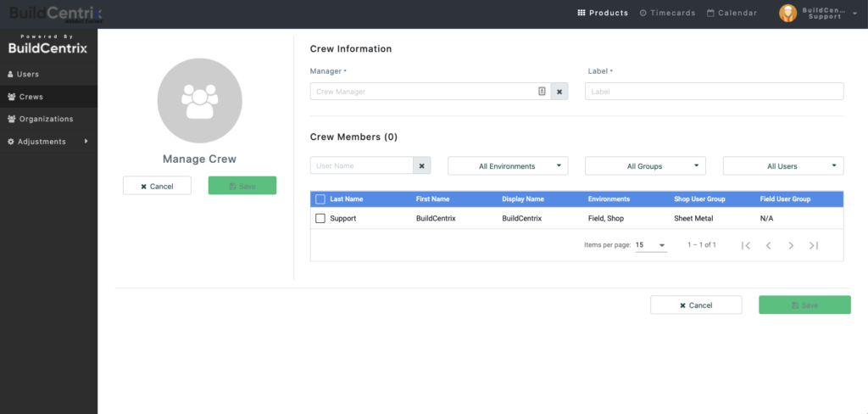Click the crew manager picker icon
Viewport: 868px width, 414px height.
pos(542,92)
